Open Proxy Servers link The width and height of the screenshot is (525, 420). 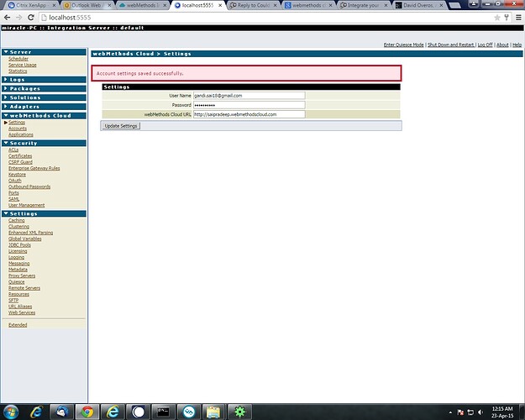22,276
